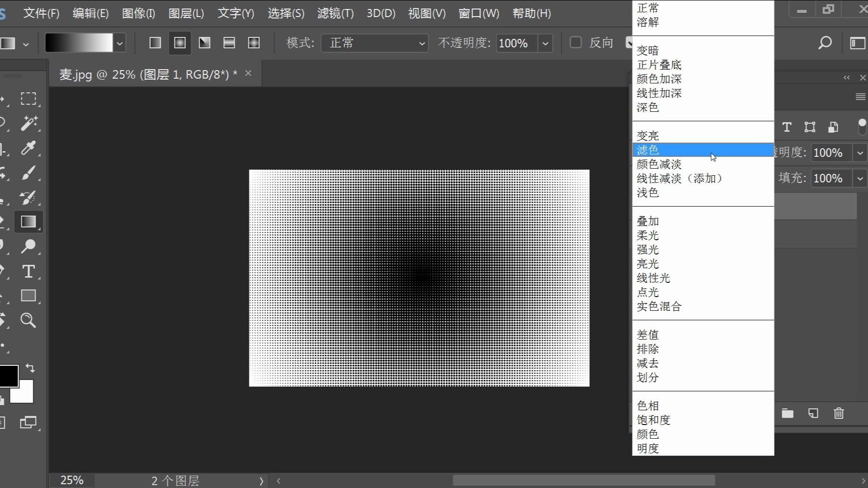868x488 pixels.
Task: Select the 变暗 blend mode
Action: (x=703, y=51)
